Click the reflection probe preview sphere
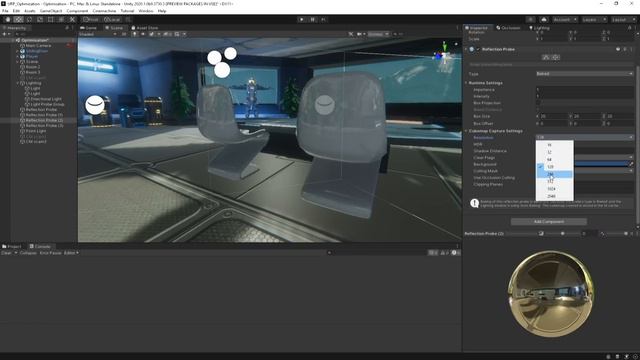This screenshot has width=640, height=360. tap(551, 294)
